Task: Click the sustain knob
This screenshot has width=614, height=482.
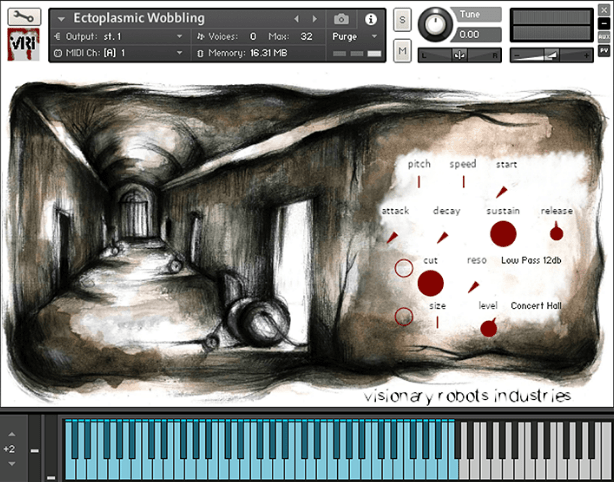Action: click(x=503, y=234)
